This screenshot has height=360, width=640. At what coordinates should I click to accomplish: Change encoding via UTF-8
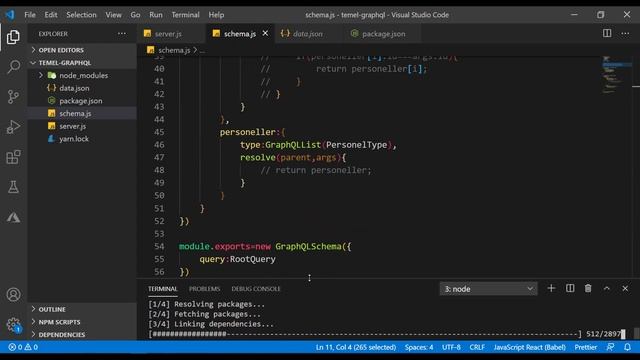[x=451, y=347]
